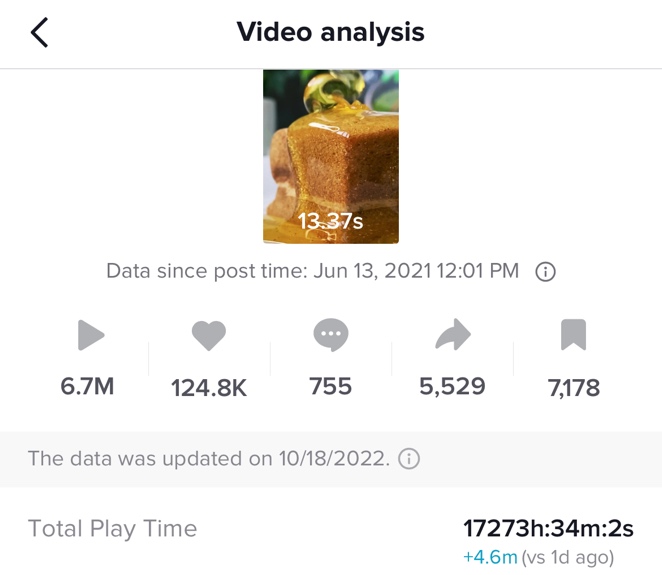Click the saves bookmark icon
Screen dimensions: 662x575
[x=573, y=336]
